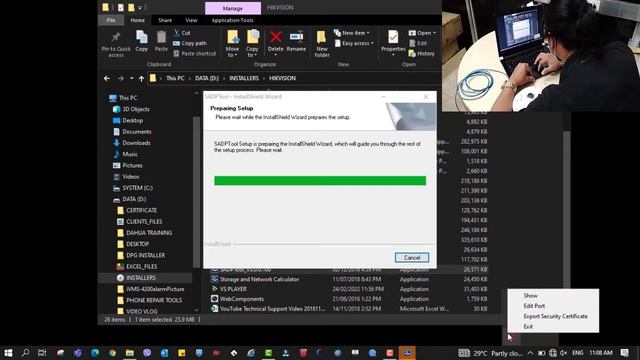Screen dimensions: 640x360
Task: Choose Export Security Certificate menu entry
Action: (556, 316)
